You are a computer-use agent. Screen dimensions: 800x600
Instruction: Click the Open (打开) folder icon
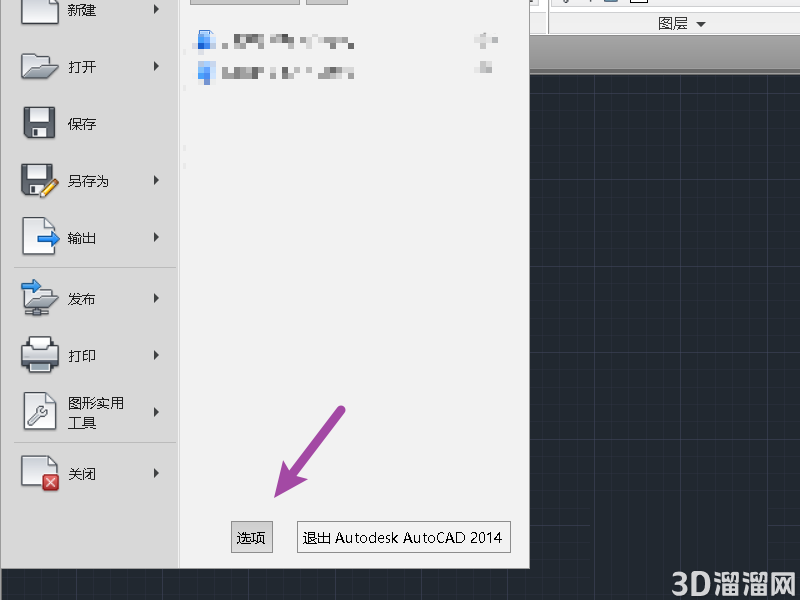pyautogui.click(x=39, y=66)
